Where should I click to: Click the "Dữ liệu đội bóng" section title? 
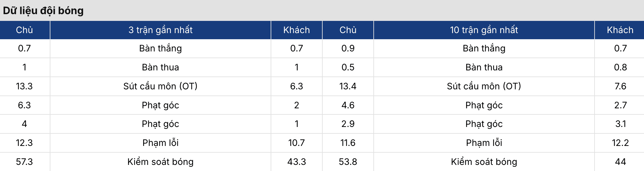(43, 11)
